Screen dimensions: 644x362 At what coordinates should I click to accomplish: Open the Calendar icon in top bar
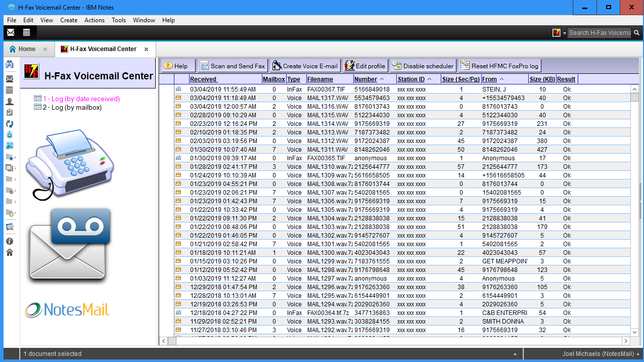tap(26, 32)
